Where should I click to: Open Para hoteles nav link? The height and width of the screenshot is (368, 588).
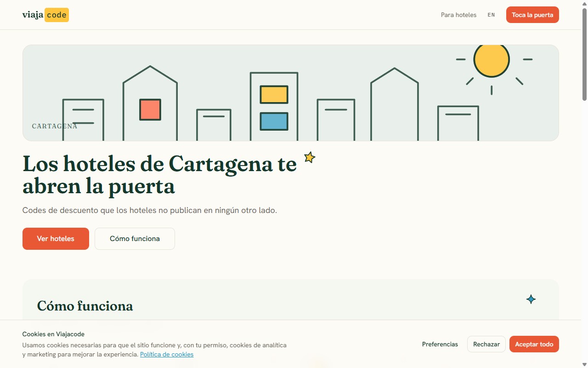pos(458,15)
